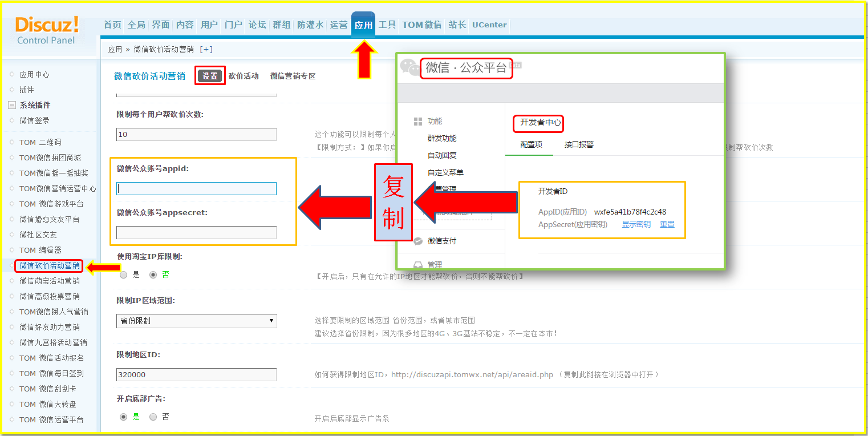Screen dimensions: 868x436
Task: Click the 管理 icon in WeChat sidebar
Action: pos(418,265)
